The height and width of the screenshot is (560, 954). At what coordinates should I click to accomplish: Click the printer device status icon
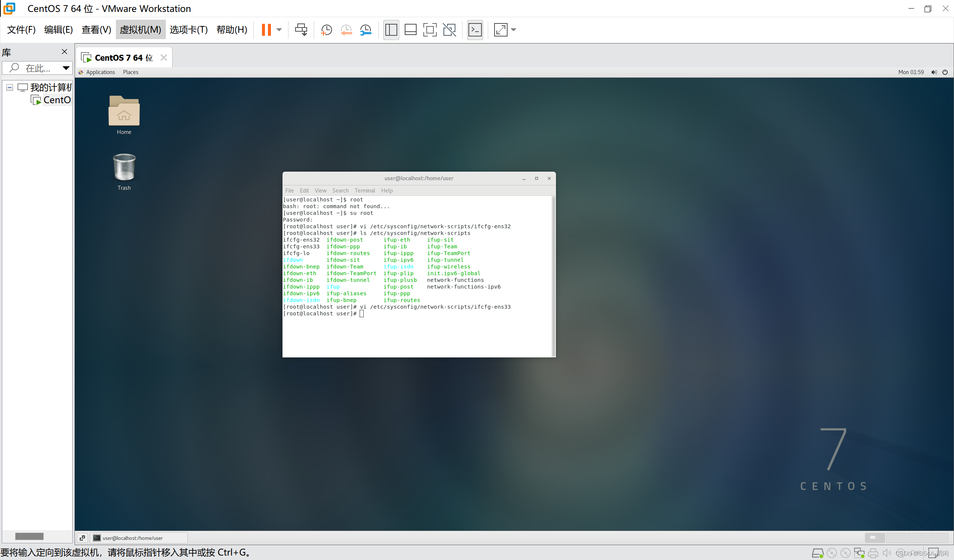(873, 553)
